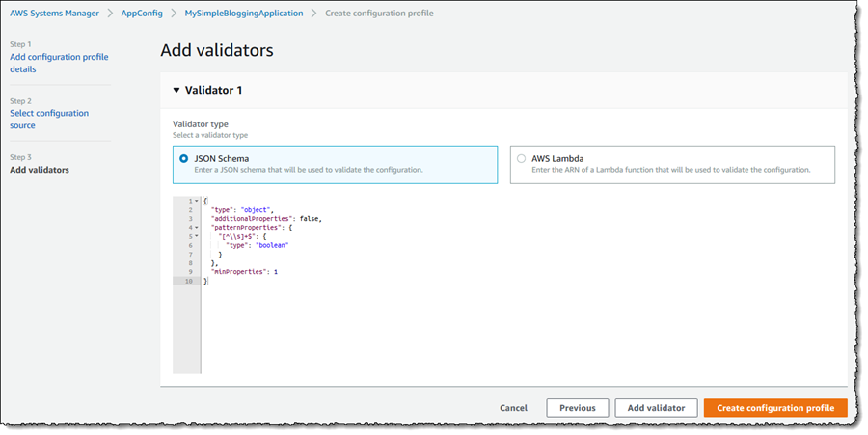Viewport: 868px width, 435px height.
Task: Click the "minProperties": 1 line
Action: point(244,272)
